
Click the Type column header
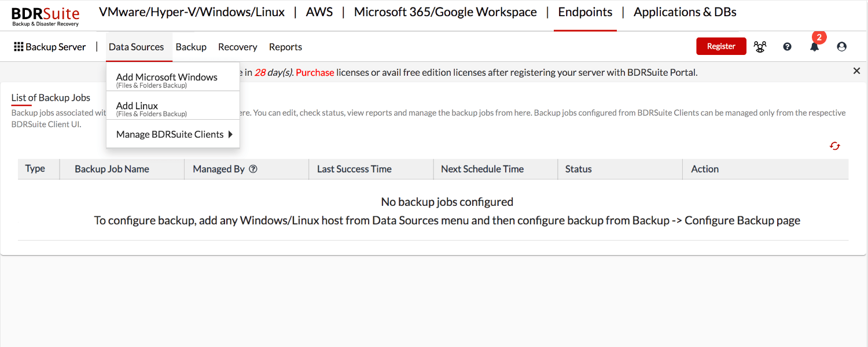35,169
